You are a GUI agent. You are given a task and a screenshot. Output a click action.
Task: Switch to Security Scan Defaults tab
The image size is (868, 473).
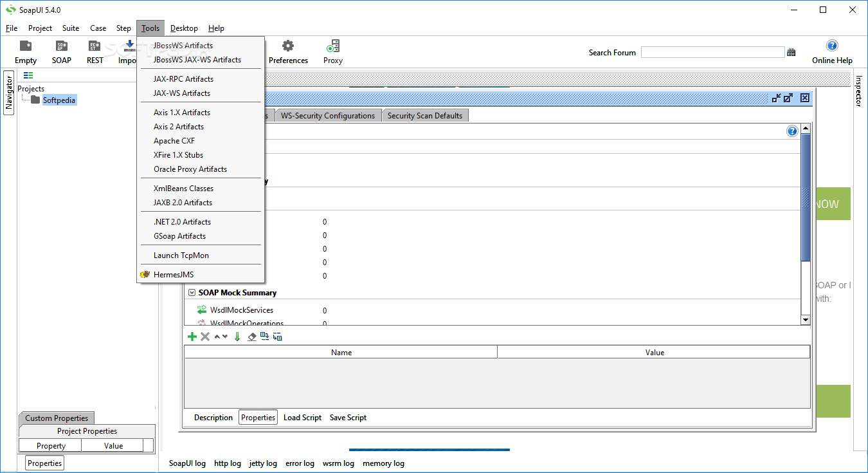coord(425,116)
